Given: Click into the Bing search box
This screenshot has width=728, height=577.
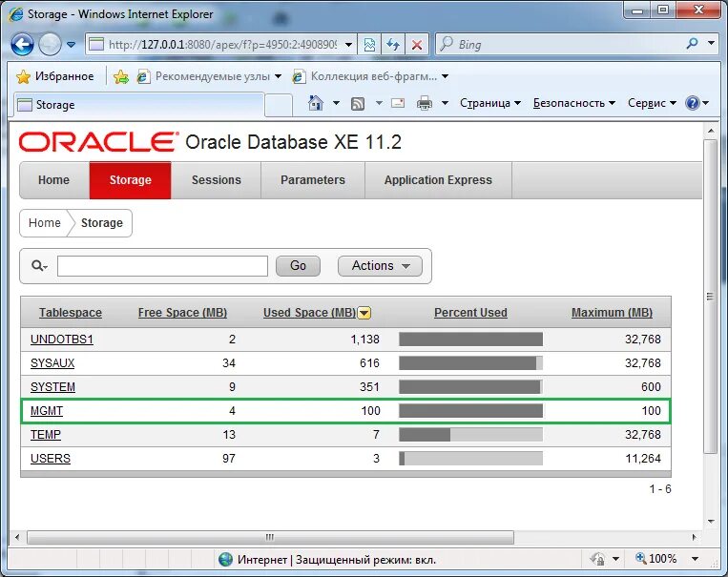Looking at the screenshot, I should (x=562, y=45).
